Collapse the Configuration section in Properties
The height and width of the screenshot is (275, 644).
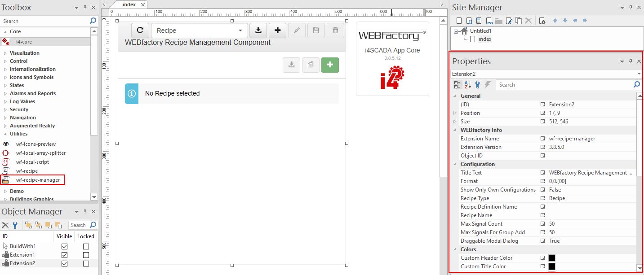(455, 164)
